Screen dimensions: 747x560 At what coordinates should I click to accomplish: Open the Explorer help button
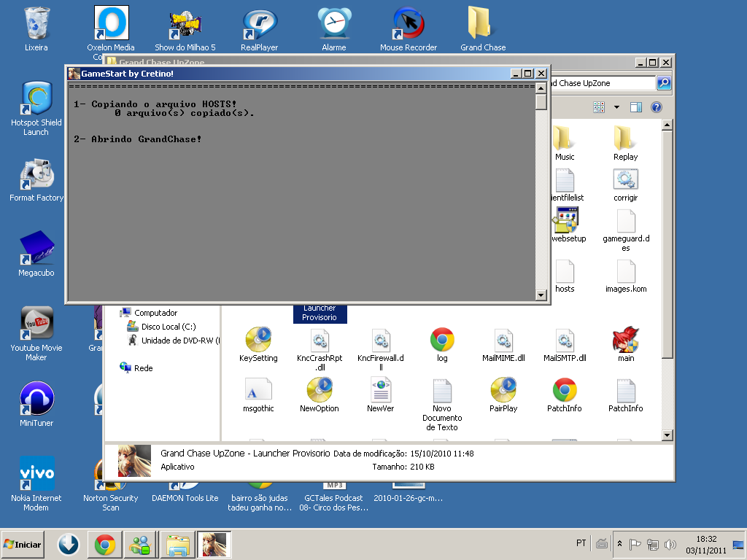pyautogui.click(x=656, y=107)
